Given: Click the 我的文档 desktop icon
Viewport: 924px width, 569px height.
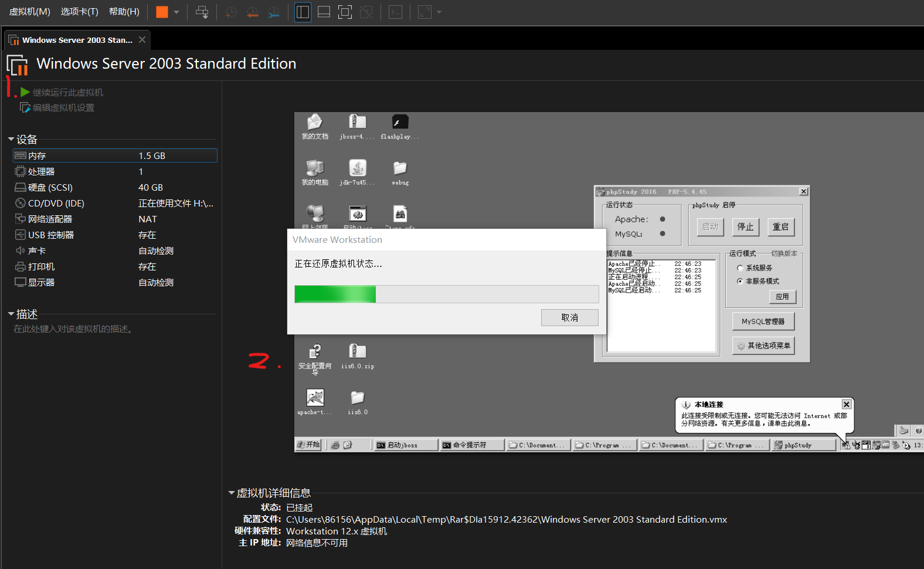Looking at the screenshot, I should 315,126.
